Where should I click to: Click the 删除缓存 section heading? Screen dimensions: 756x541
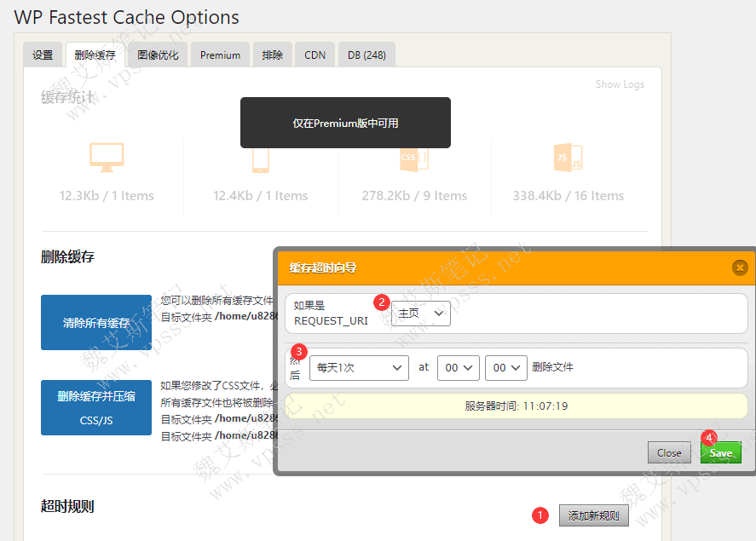click(67, 256)
